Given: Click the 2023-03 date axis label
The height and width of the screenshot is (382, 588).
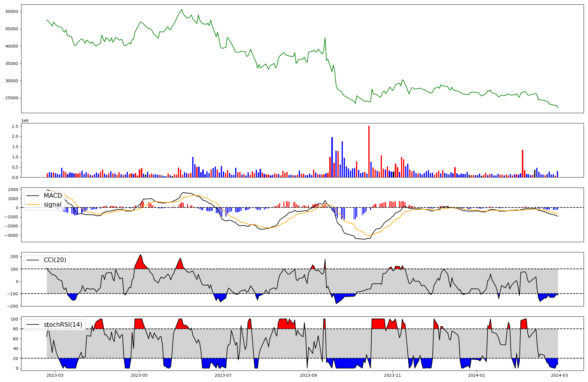Looking at the screenshot, I should (55, 375).
